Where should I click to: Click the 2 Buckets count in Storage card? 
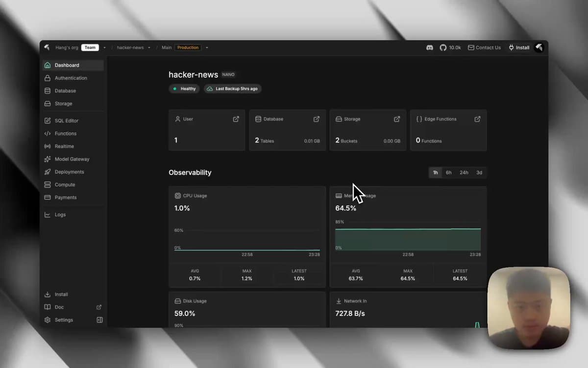tap(346, 140)
